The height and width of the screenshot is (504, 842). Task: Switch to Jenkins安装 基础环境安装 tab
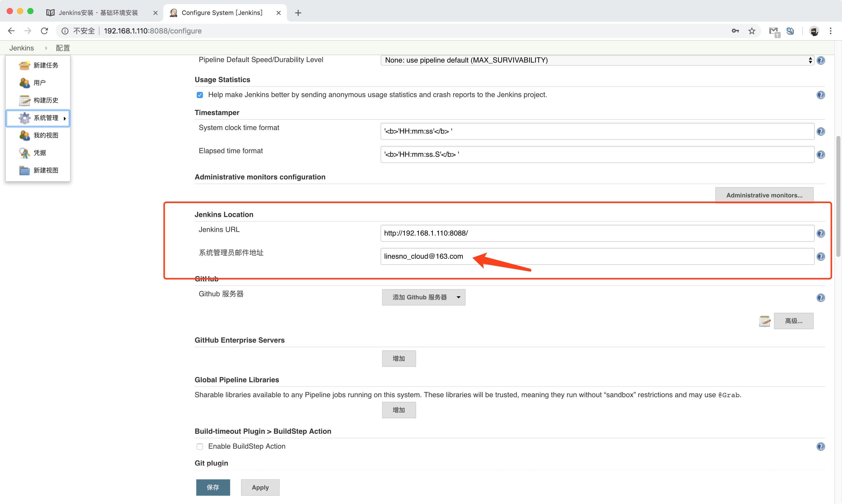coord(98,13)
